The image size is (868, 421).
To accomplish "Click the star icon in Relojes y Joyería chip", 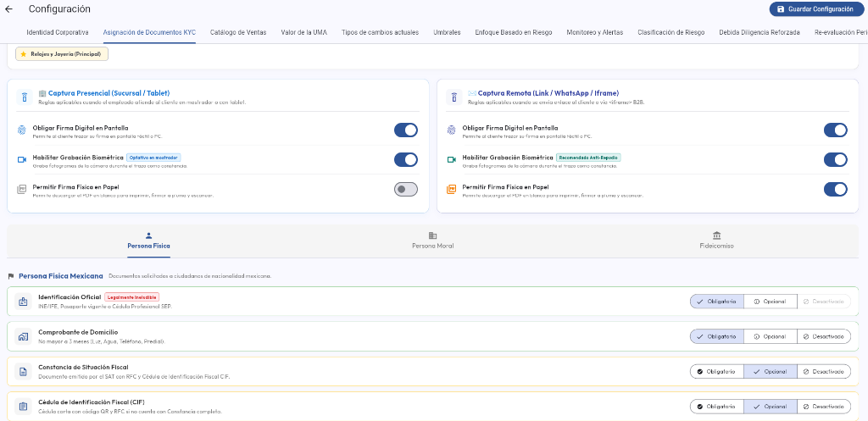I will tap(23, 54).
